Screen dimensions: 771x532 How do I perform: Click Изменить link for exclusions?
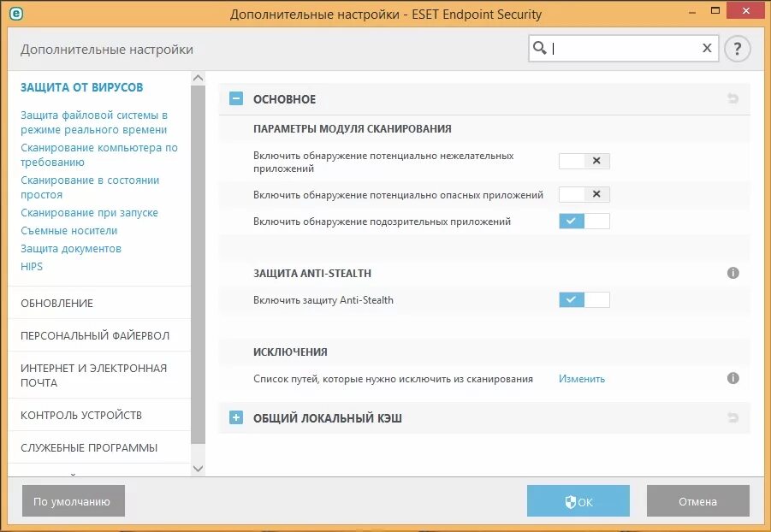point(582,379)
